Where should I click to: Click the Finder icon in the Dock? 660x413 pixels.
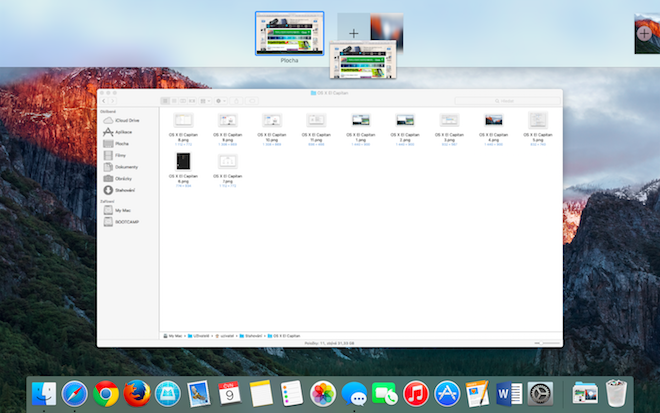(44, 394)
